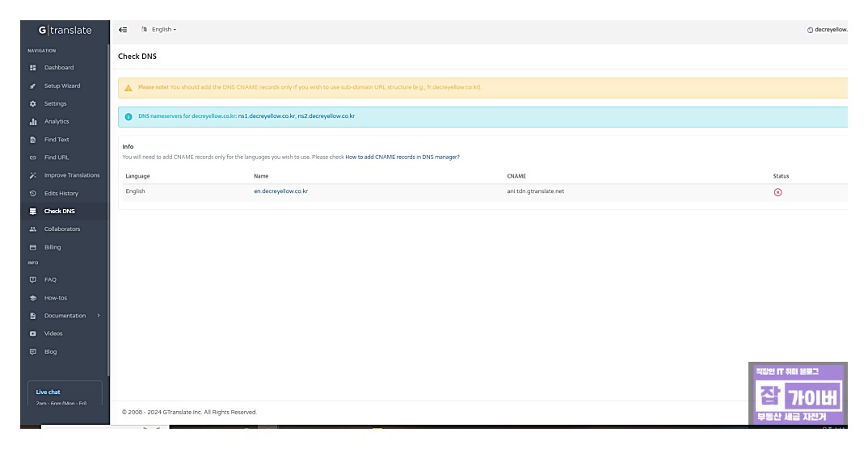Click the Name column header
The height and width of the screenshot is (449, 868).
261,176
